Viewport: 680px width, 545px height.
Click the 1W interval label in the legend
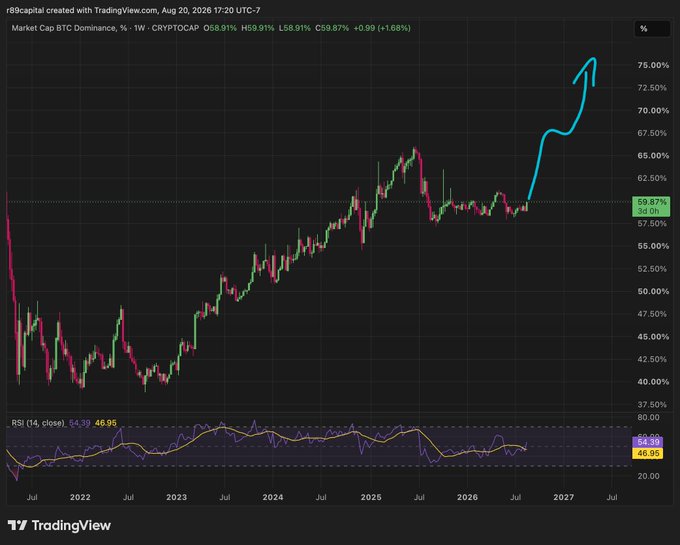point(139,28)
